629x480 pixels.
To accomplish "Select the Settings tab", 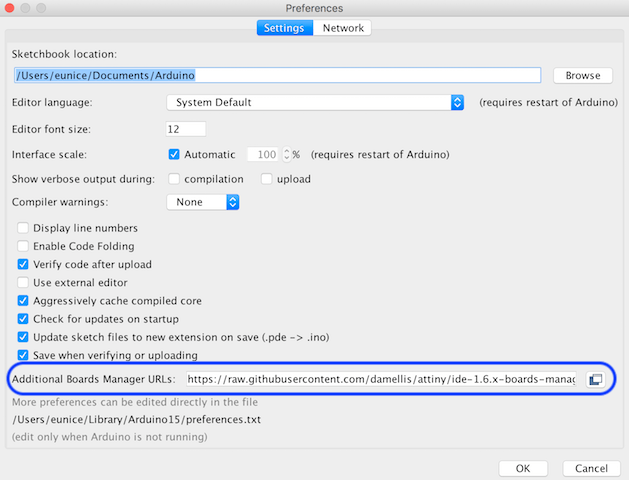I will [x=284, y=28].
